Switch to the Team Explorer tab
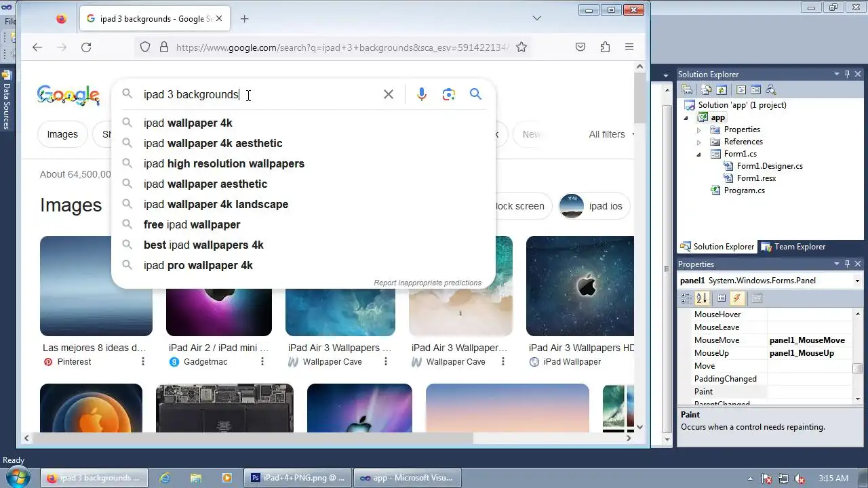 793,247
